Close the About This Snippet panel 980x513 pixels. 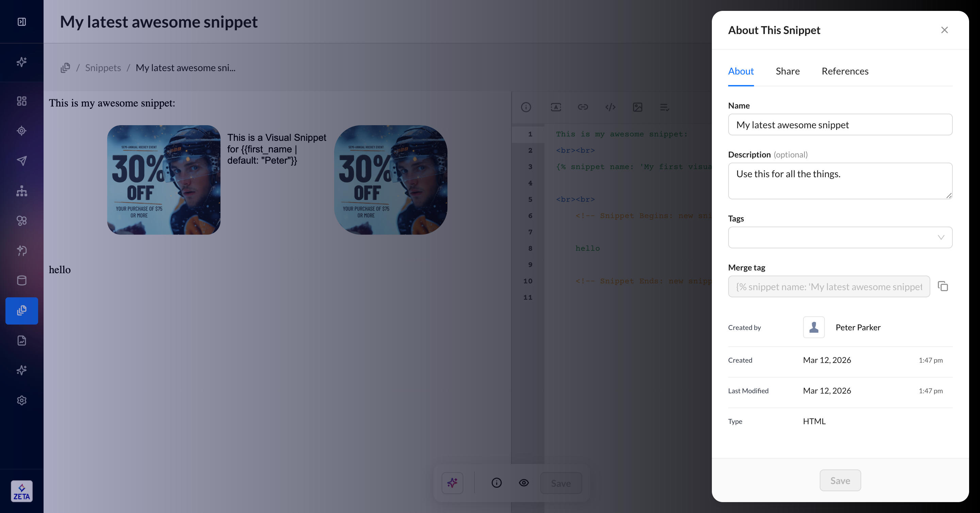pyautogui.click(x=944, y=30)
